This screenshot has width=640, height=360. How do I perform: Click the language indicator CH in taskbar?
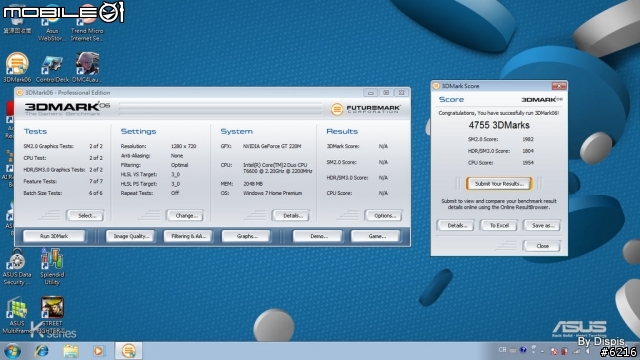[502, 350]
